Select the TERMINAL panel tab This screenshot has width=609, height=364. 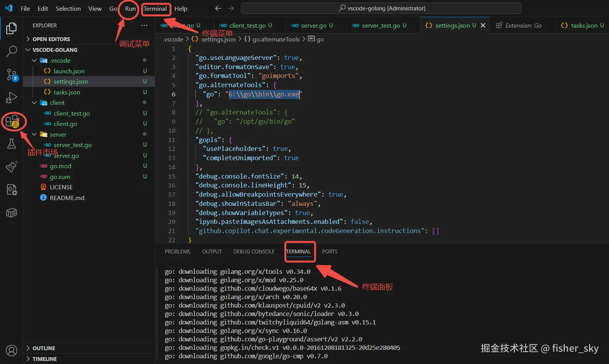(x=298, y=251)
